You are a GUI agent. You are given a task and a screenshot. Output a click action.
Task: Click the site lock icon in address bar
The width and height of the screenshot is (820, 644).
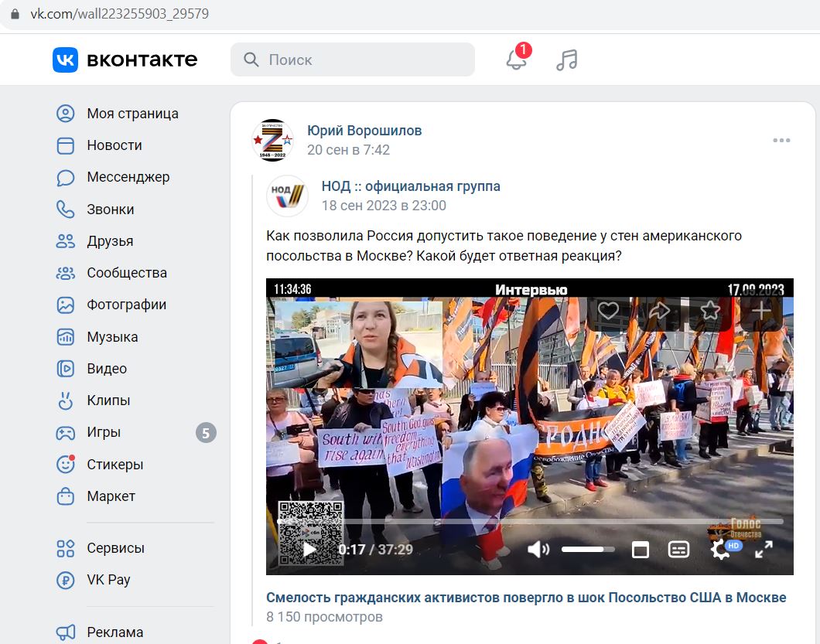point(15,14)
